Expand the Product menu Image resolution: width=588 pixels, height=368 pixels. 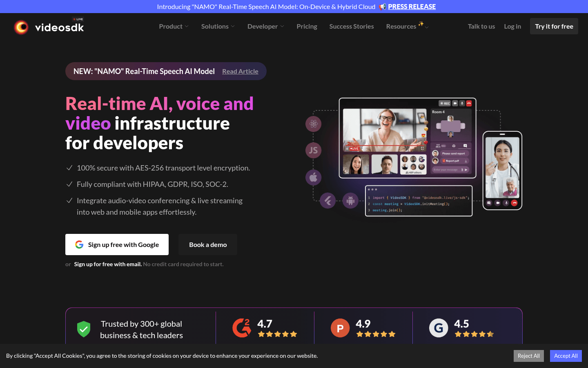[x=174, y=26]
